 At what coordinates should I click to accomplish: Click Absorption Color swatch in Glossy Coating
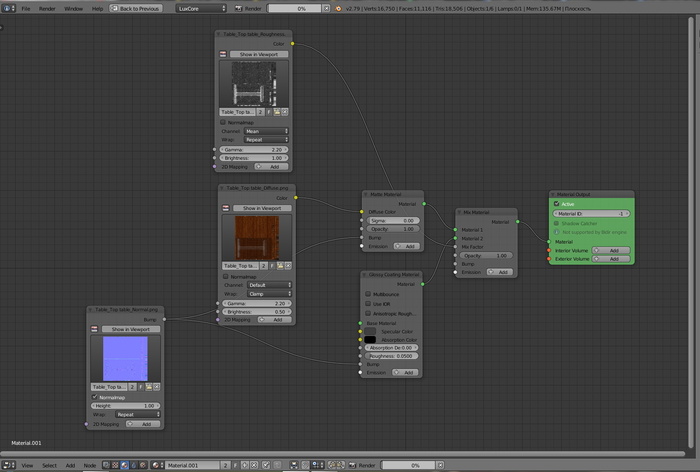(x=371, y=339)
